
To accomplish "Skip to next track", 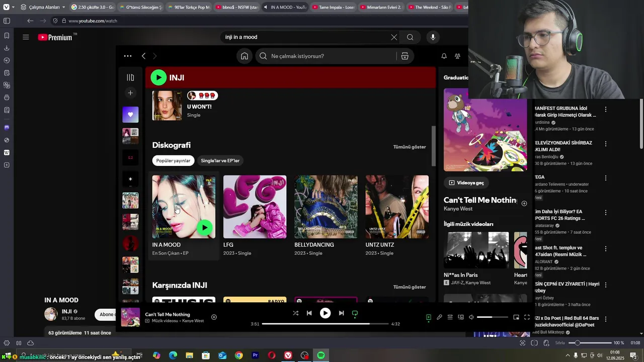I will (341, 313).
